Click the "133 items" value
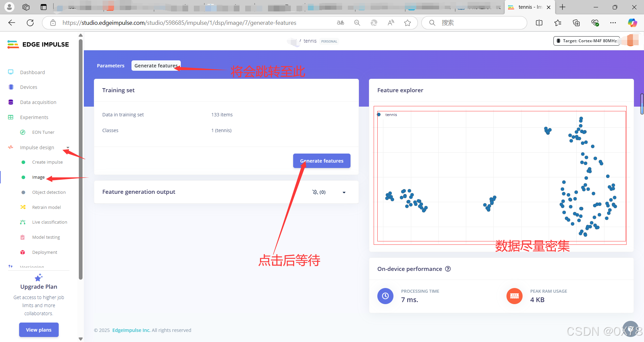 (222, 115)
